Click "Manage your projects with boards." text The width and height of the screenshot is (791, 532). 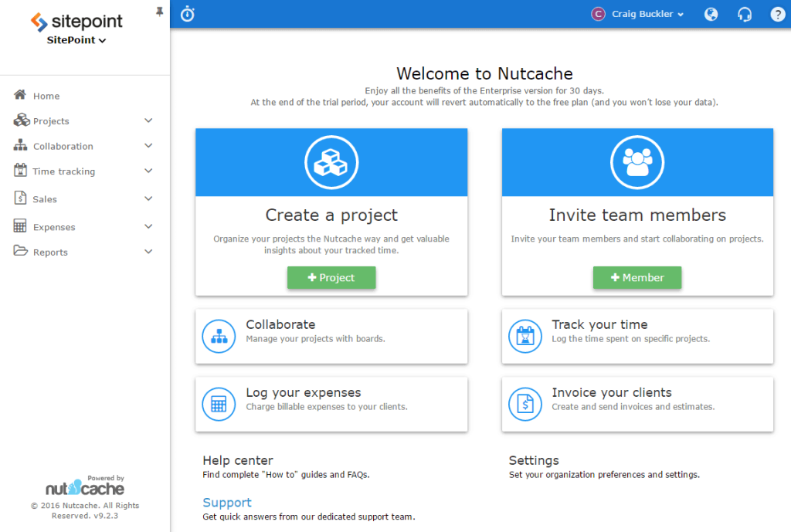tap(315, 339)
